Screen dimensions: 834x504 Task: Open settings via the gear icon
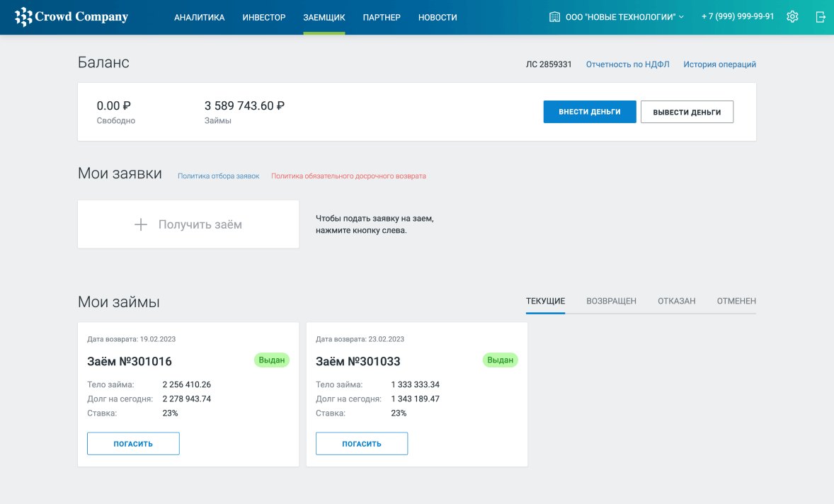[792, 17]
